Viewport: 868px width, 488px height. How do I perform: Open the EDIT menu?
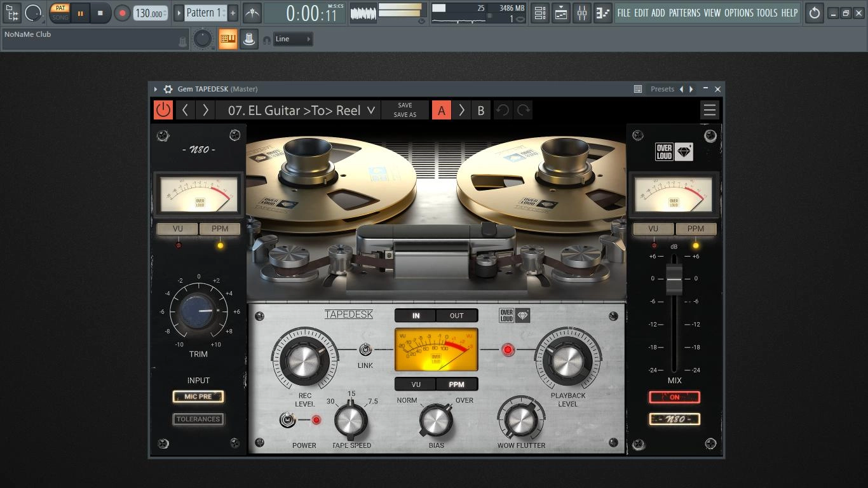pyautogui.click(x=641, y=13)
